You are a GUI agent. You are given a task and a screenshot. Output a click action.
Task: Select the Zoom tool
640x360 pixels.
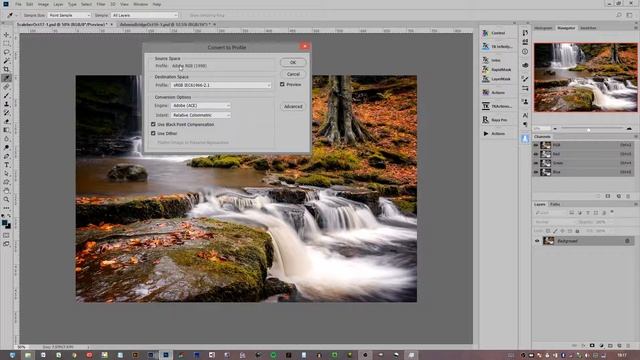click(x=6, y=199)
